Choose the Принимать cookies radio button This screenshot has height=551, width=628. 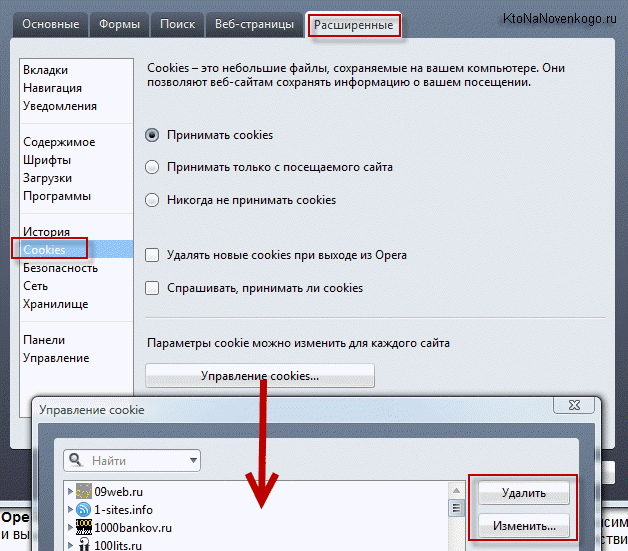[x=152, y=135]
